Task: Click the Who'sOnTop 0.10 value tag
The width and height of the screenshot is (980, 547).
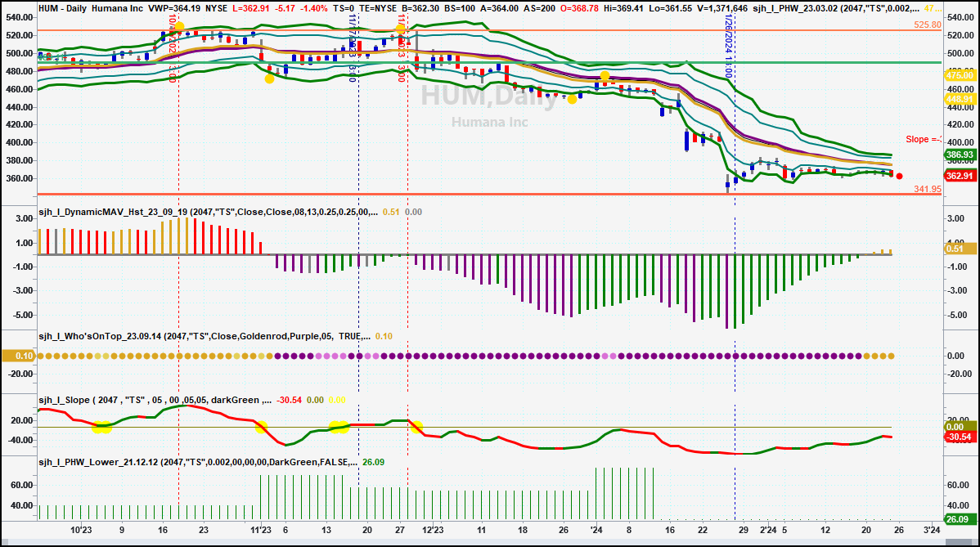Action: [20, 356]
